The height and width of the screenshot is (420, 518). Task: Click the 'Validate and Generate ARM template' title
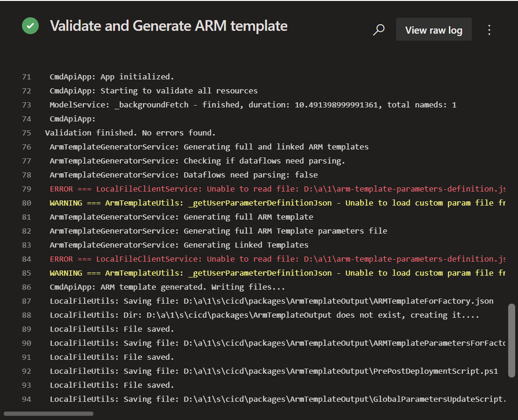click(169, 26)
